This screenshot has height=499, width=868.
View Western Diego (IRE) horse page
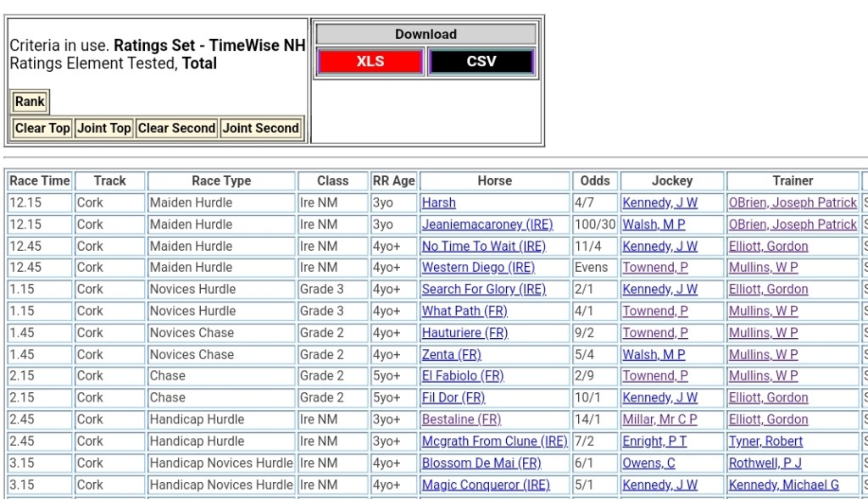click(x=478, y=268)
